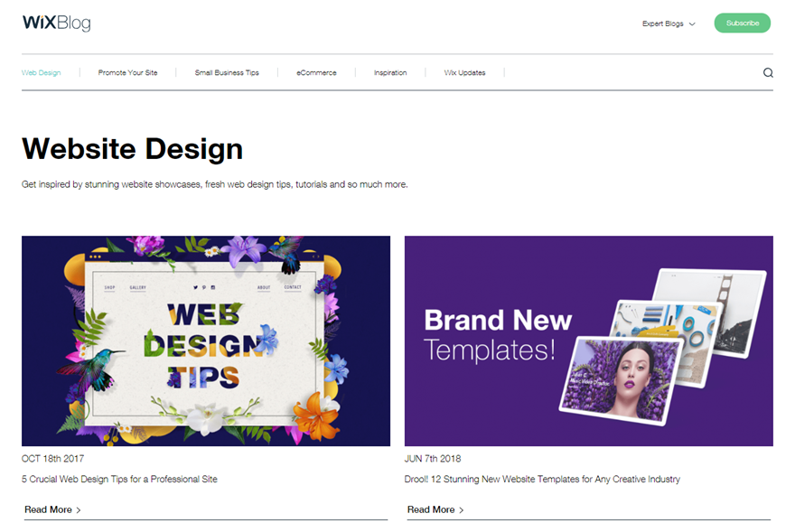The width and height of the screenshot is (795, 532).
Task: Click the green Subscribe button
Action: (743, 23)
